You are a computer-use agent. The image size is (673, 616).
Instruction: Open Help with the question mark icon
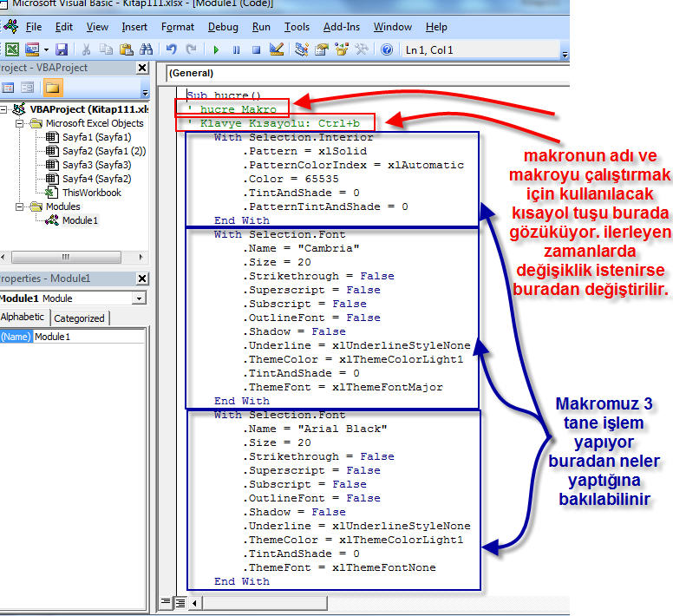(387, 50)
